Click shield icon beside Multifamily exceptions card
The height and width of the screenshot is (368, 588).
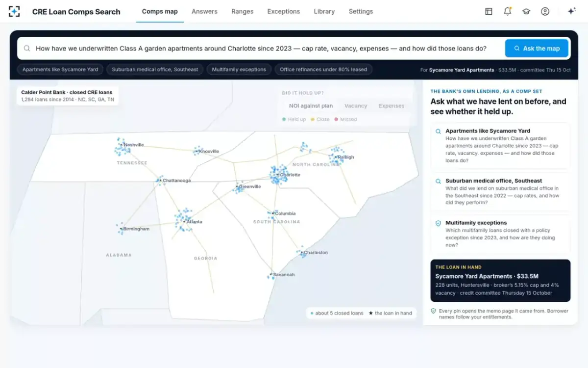point(438,223)
